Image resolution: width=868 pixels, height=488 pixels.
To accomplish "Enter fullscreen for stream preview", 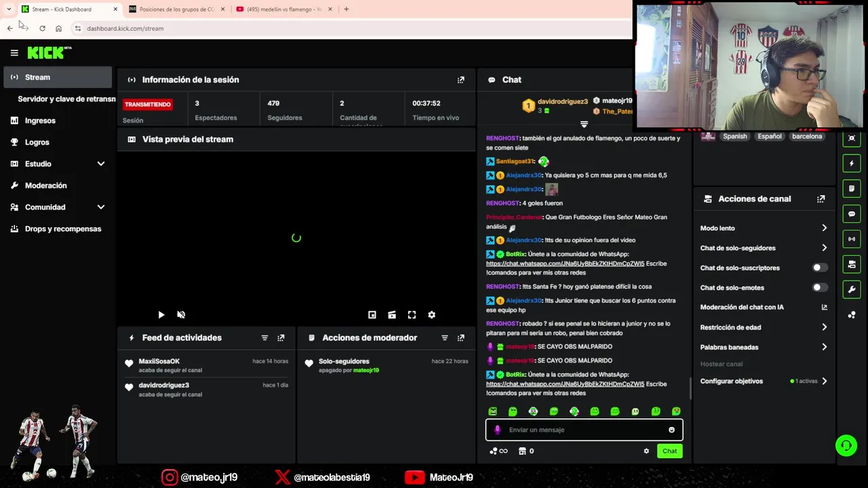I will pyautogui.click(x=412, y=315).
